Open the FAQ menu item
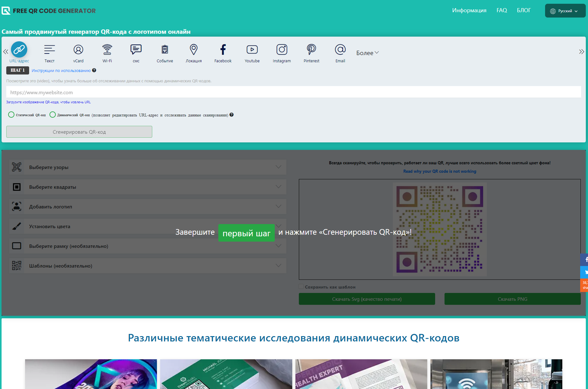The image size is (588, 389). click(502, 10)
